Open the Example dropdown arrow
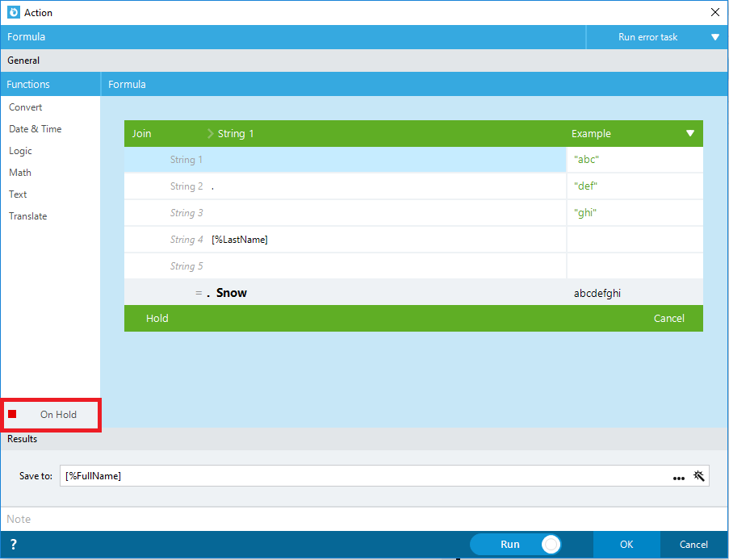Viewport: 729px width, 560px height. coord(690,133)
